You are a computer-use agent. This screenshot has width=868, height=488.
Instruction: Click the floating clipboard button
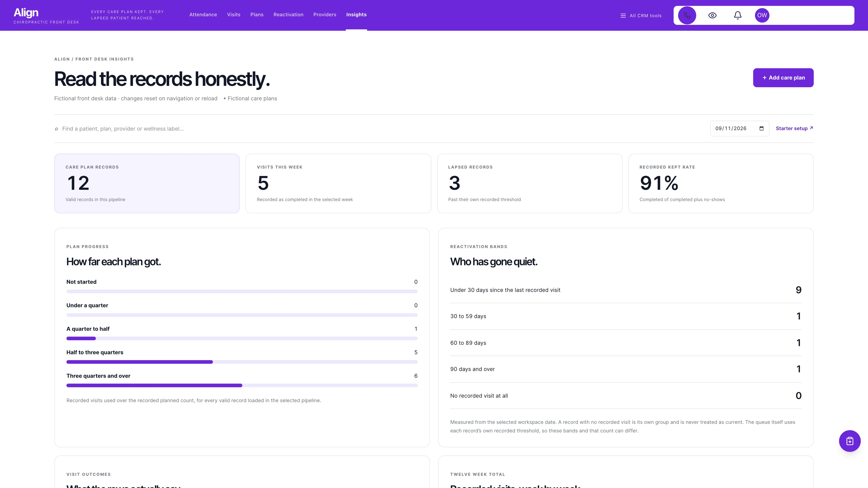[x=849, y=441]
